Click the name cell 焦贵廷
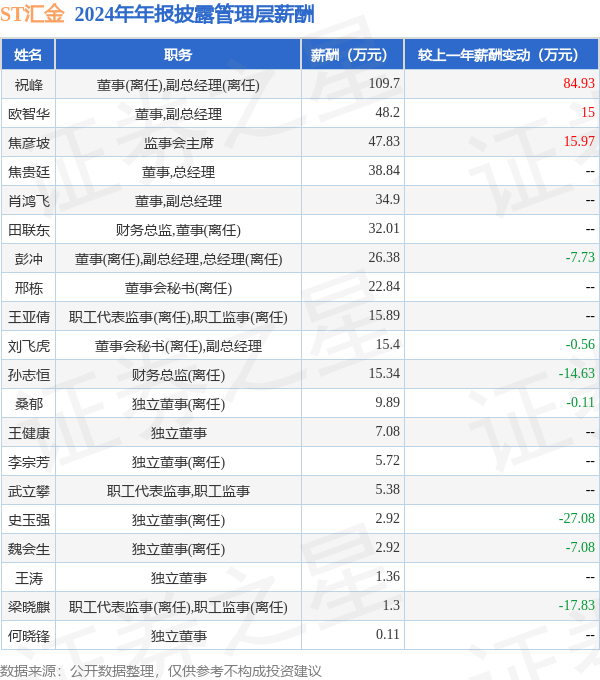This screenshot has width=600, height=680. coord(29,172)
